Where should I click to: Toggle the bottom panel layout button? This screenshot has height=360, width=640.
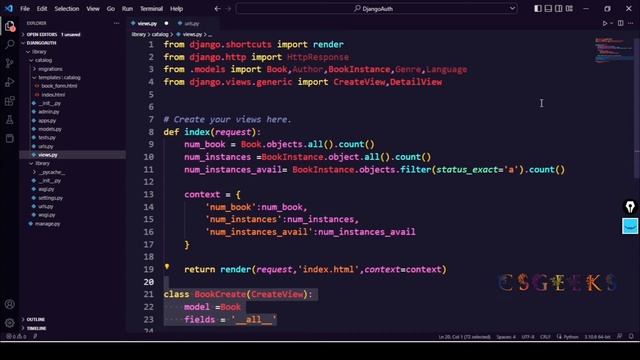coord(548,9)
